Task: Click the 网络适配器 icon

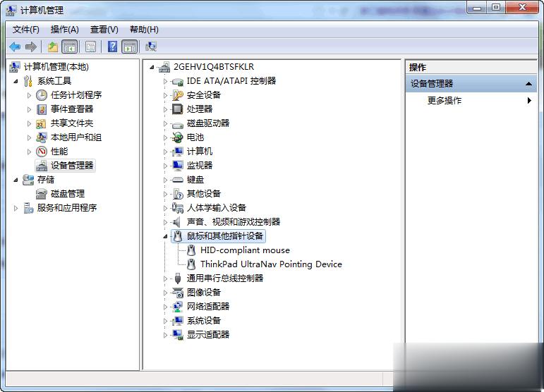Action: 178,307
